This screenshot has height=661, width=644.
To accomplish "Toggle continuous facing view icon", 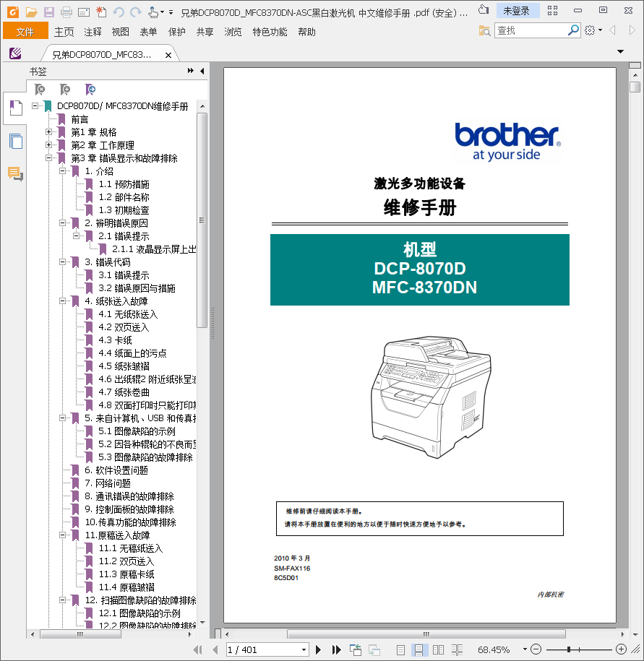I will tap(457, 649).
